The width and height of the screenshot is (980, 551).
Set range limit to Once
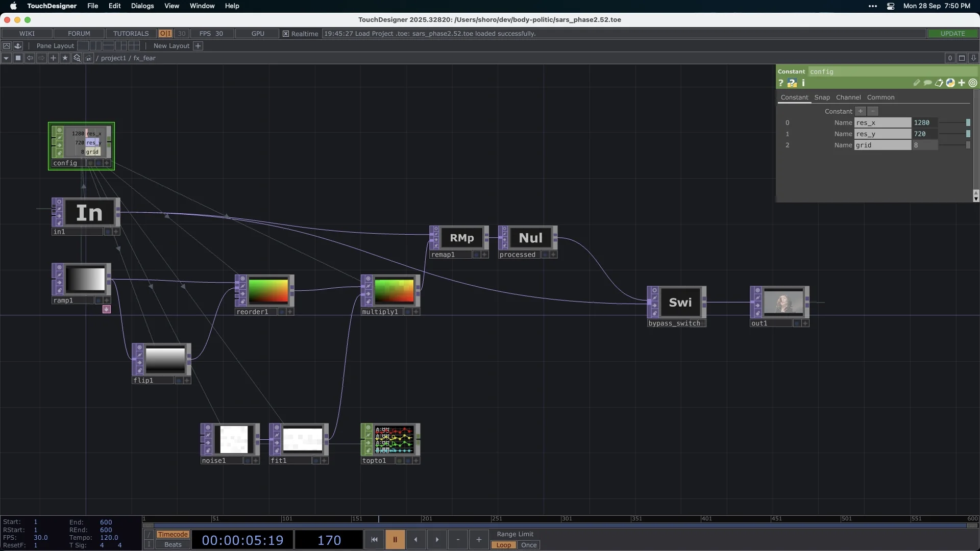(529, 545)
